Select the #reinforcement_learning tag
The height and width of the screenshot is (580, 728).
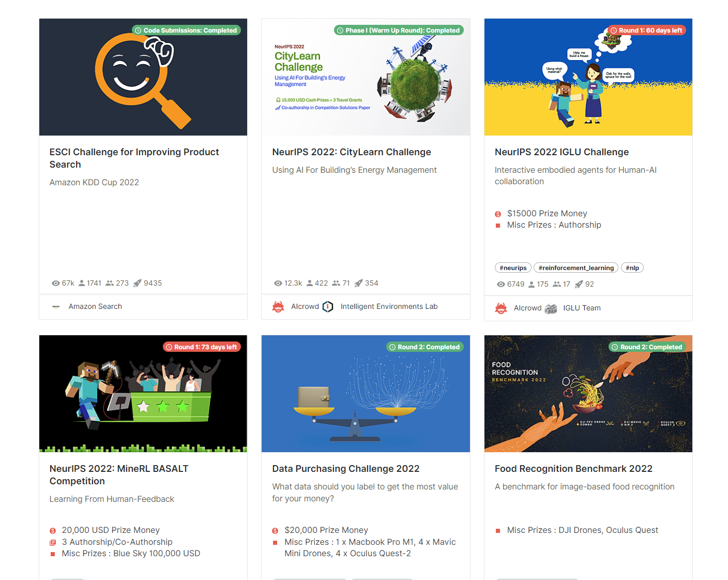576,268
